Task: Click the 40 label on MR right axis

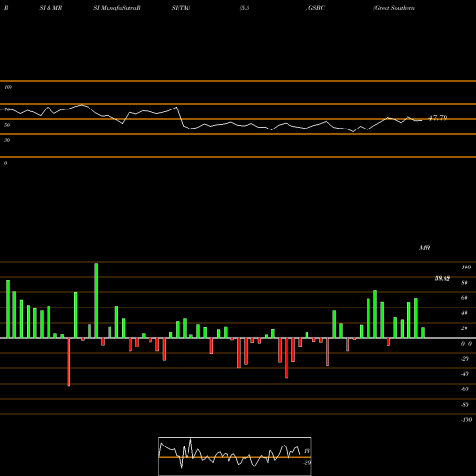Action: pos(465,313)
